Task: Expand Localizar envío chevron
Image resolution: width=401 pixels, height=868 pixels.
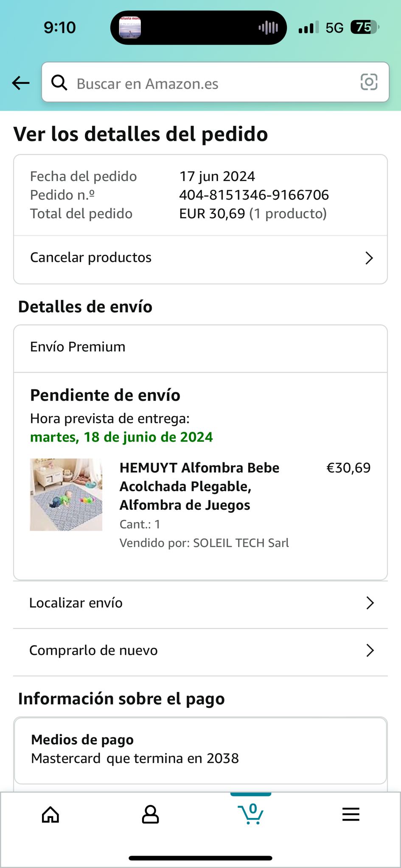Action: pos(370,603)
